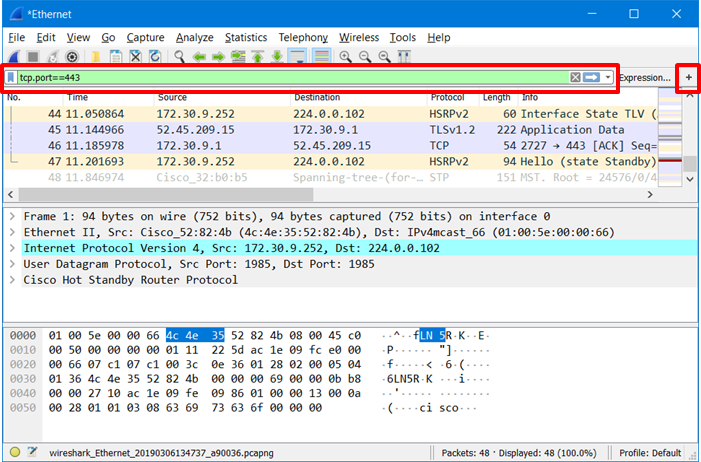The image size is (701, 462).
Task: Open the Analyze menu
Action: (194, 38)
